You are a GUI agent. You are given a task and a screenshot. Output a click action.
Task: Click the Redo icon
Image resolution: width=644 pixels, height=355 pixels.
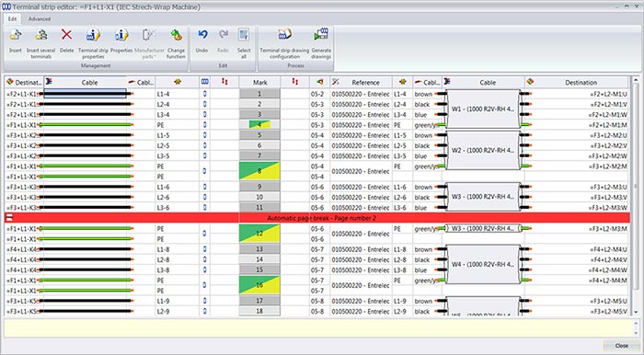coord(223,35)
